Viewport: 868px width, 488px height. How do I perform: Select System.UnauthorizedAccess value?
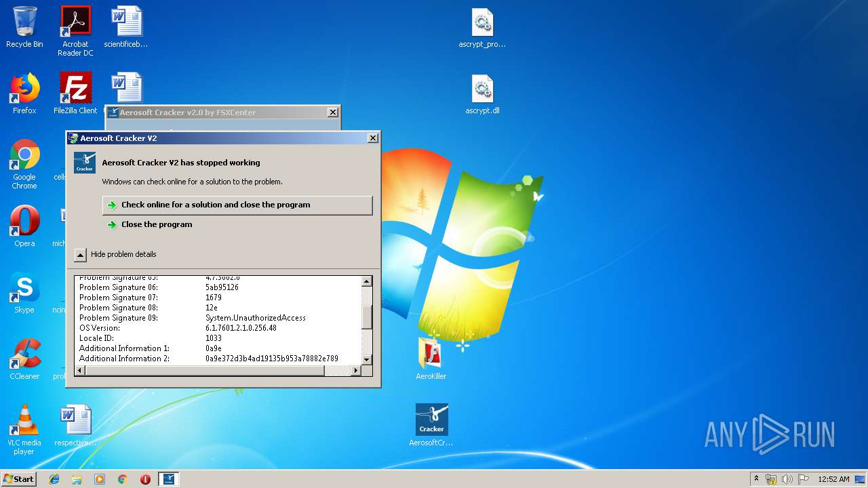coord(256,318)
